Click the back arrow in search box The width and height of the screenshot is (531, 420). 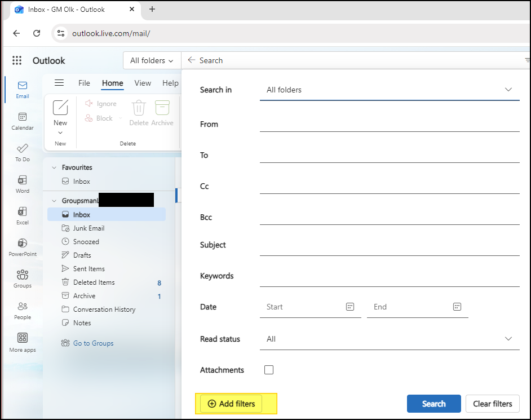tap(191, 60)
